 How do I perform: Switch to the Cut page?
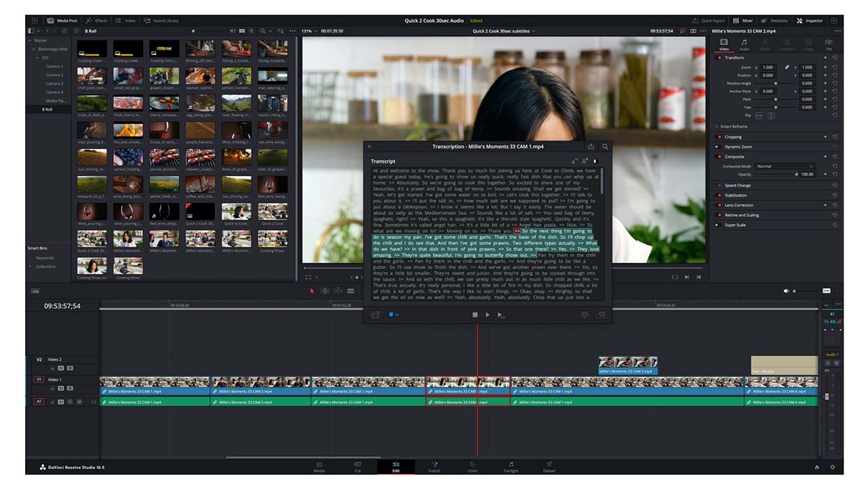pyautogui.click(x=357, y=468)
